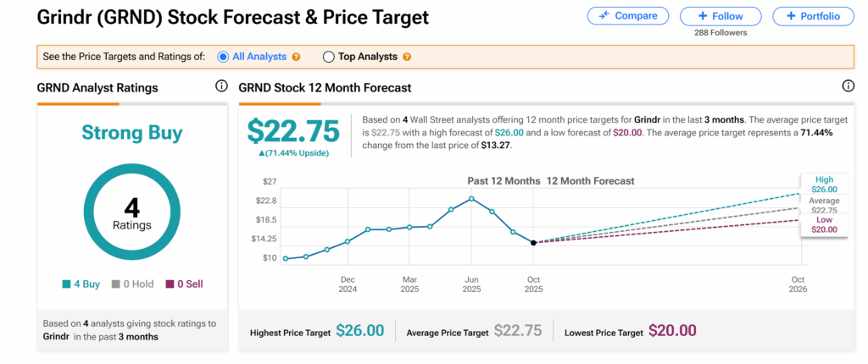Click the Lowest Price Target $20.00 value
Image resolution: width=868 pixels, height=364 pixels.
(x=672, y=331)
